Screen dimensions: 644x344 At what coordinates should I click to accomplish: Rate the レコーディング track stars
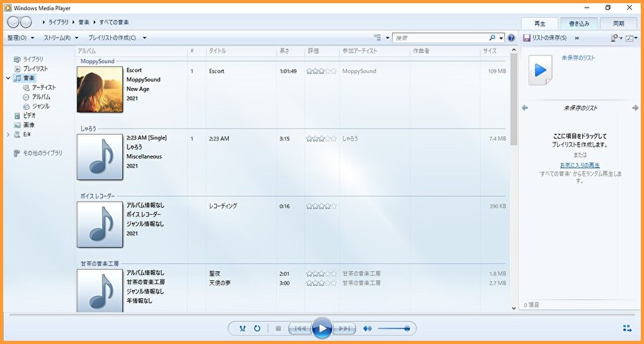[321, 206]
